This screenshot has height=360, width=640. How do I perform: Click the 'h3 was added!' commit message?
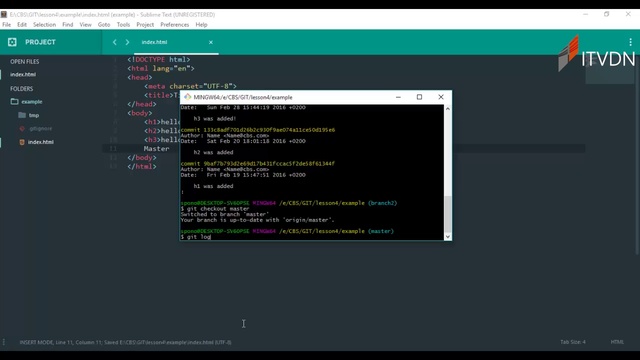click(x=215, y=119)
